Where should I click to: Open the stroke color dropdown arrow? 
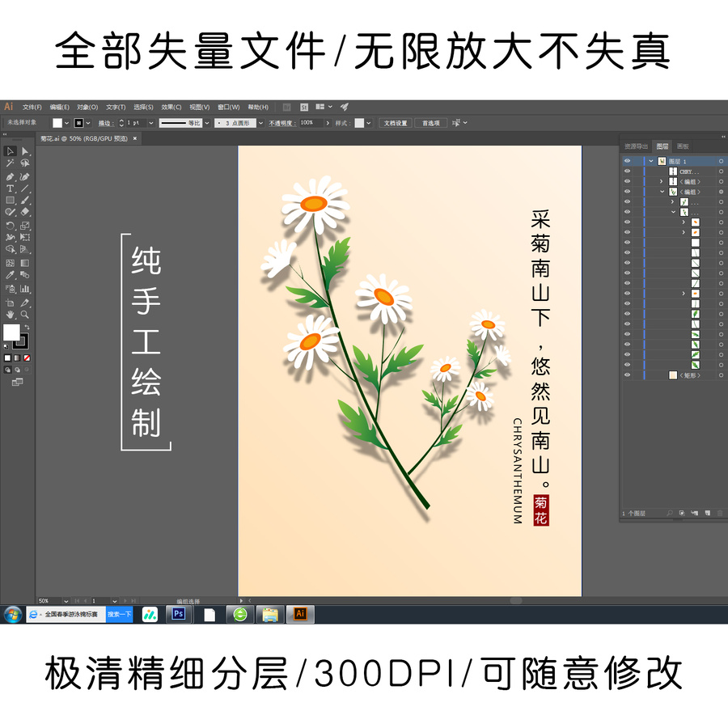coord(88,123)
